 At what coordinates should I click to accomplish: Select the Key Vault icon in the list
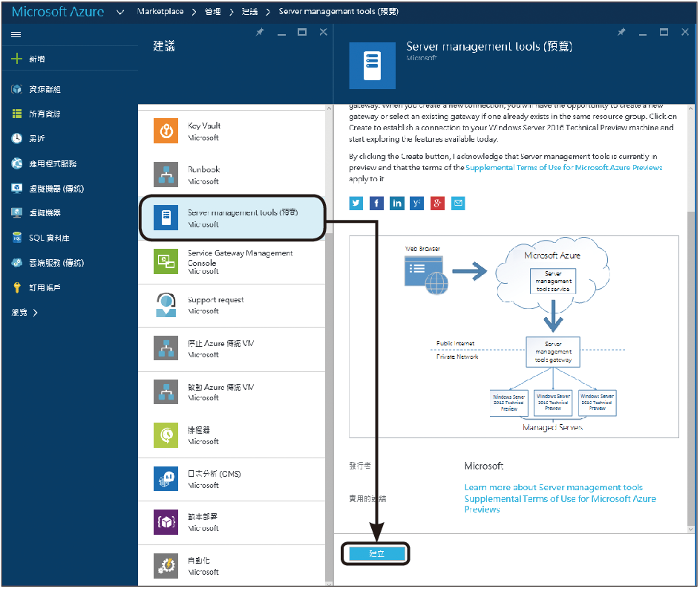tap(166, 131)
